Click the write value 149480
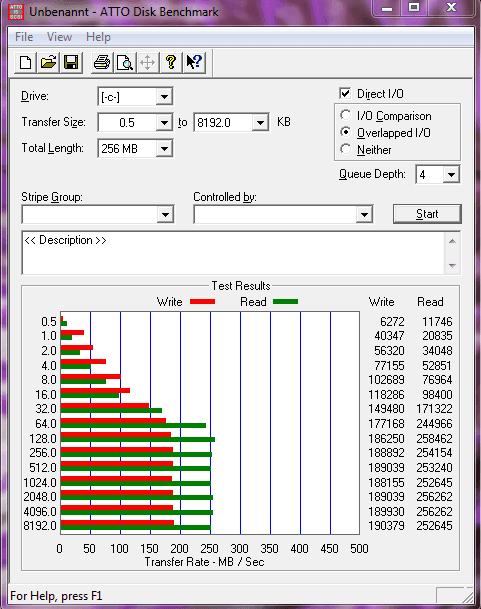The width and height of the screenshot is (481, 609). [386, 409]
